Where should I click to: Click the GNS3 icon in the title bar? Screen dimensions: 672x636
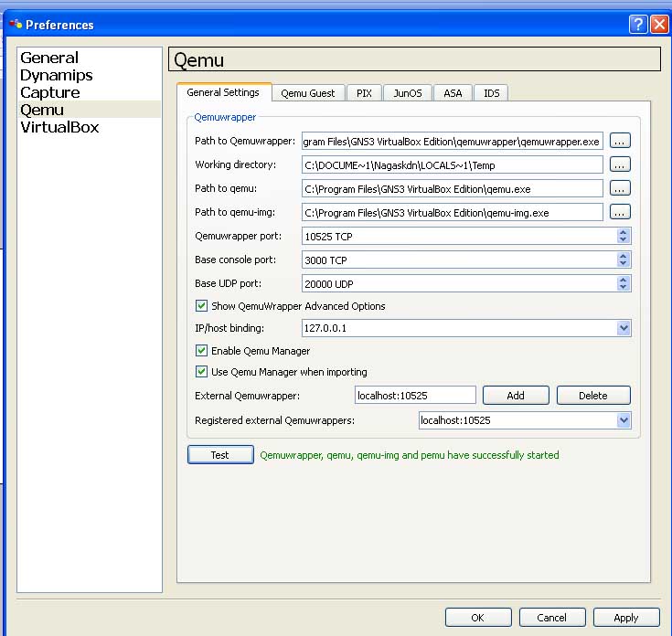point(16,24)
